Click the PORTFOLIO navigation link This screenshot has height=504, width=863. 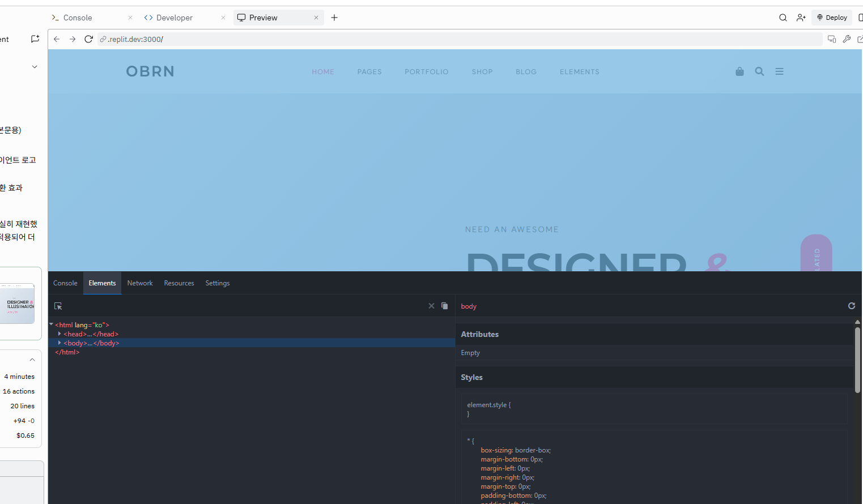pos(426,72)
